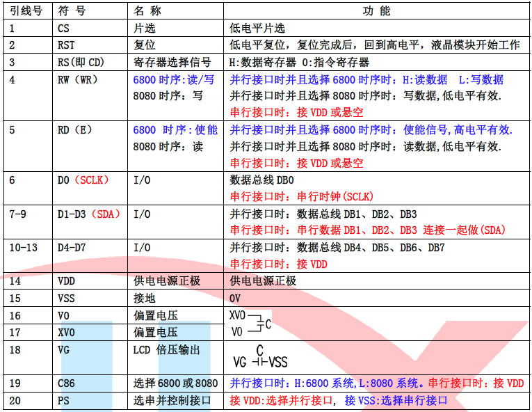Click the VG-VSS capacitor diagram symbol
The image size is (532, 412).
click(x=260, y=358)
